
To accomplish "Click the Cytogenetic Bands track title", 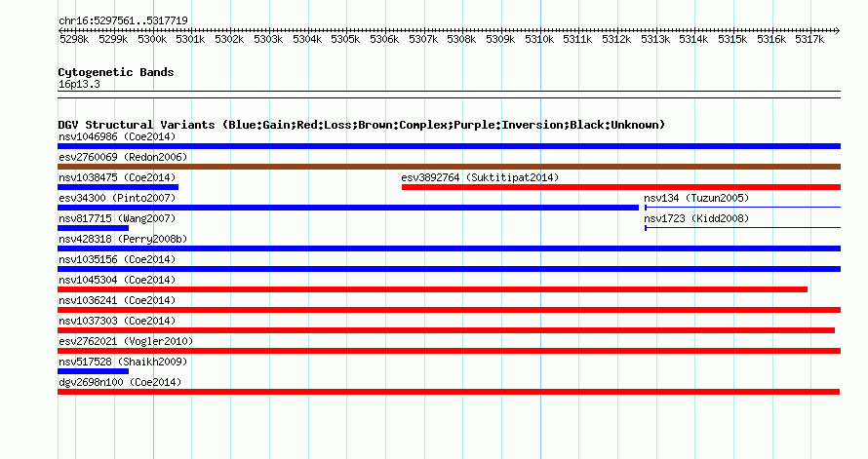I will (x=116, y=72).
